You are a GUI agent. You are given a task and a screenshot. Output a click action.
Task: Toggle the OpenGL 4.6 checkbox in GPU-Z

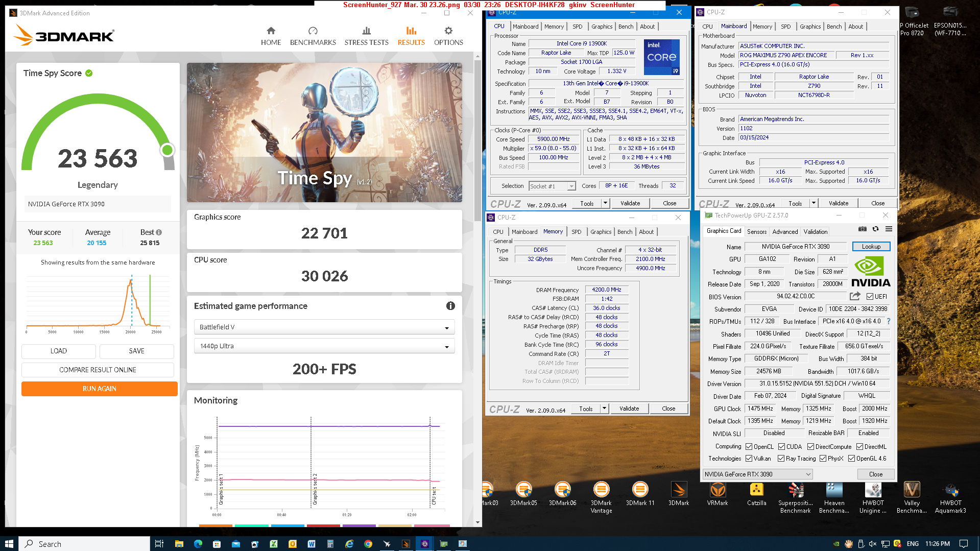pos(851,459)
